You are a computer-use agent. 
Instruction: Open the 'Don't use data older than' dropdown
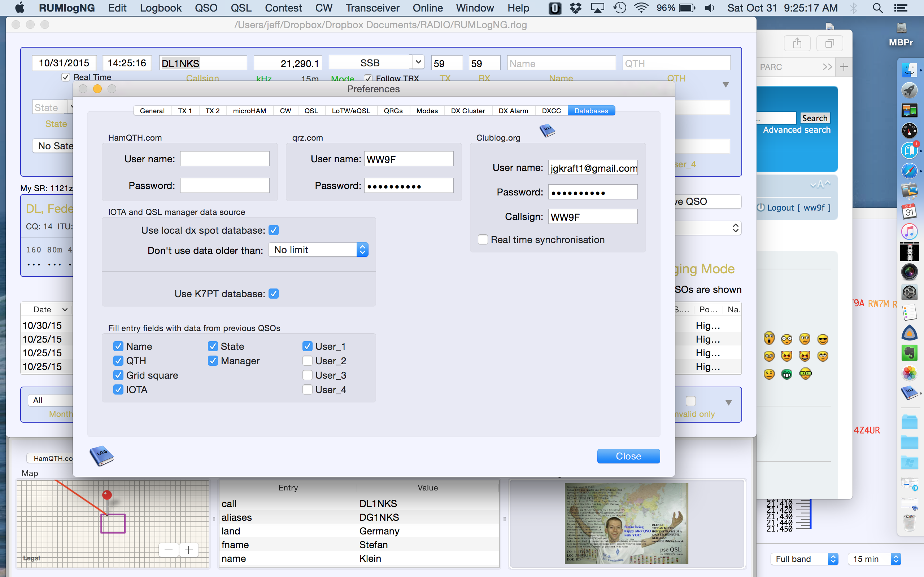318,250
